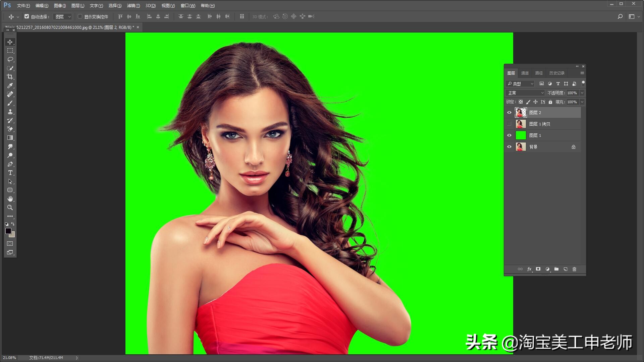Add a layer mask with mask icon
This screenshot has height=362, width=644.
538,269
